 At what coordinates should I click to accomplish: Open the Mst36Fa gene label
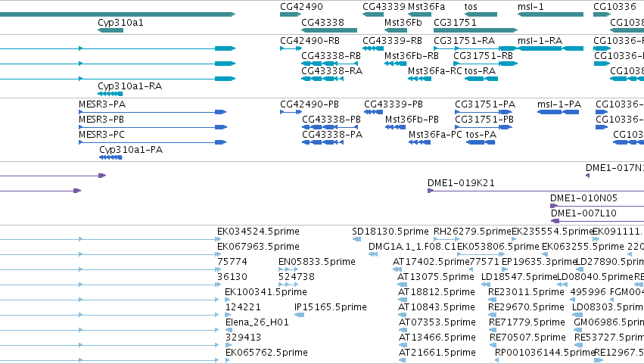click(x=426, y=7)
